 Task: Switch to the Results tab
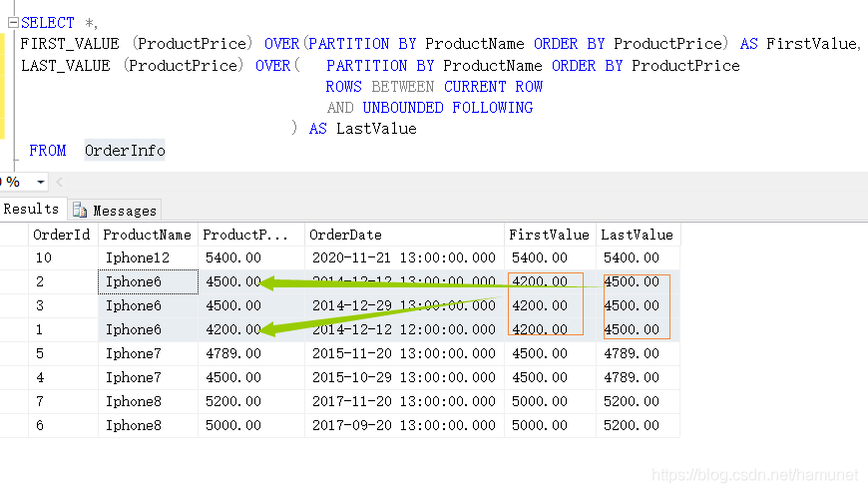(31, 210)
